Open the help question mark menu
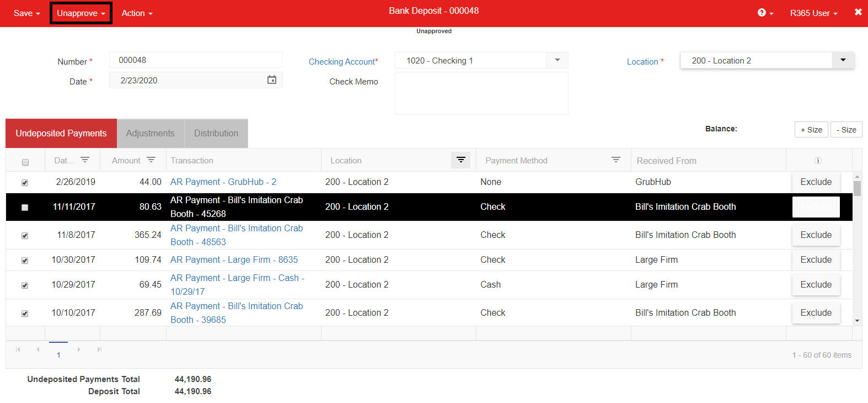Image resolution: width=868 pixels, height=403 pixels. (765, 13)
